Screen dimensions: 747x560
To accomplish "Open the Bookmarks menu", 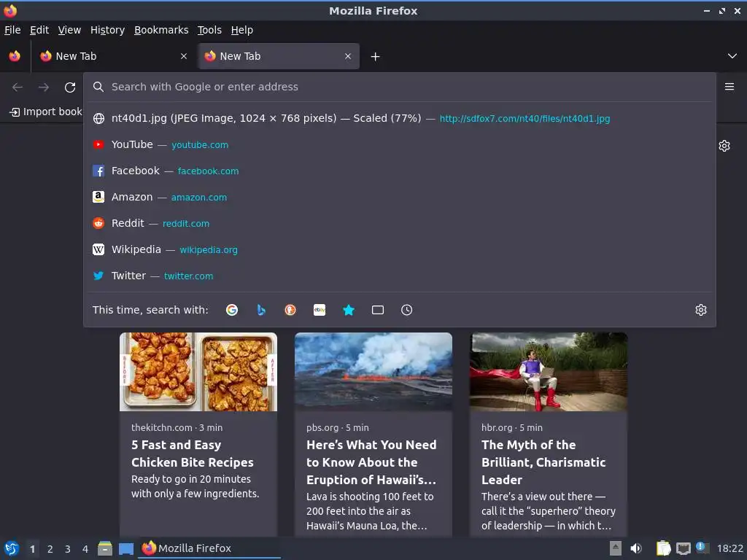I will [161, 30].
